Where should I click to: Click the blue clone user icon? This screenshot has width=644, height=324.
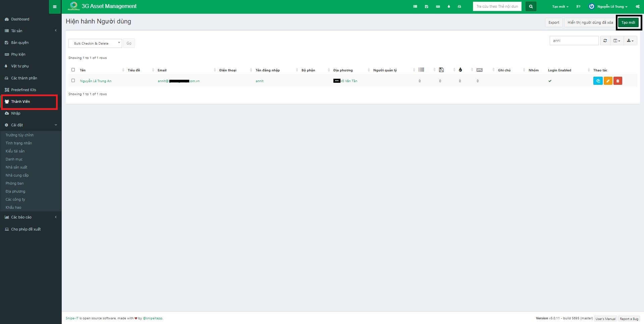click(598, 81)
